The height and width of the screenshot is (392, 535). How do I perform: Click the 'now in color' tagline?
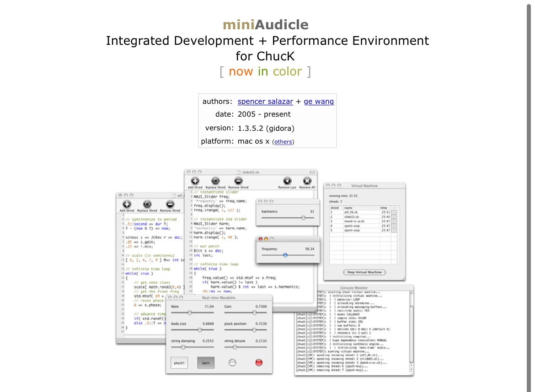coord(265,71)
